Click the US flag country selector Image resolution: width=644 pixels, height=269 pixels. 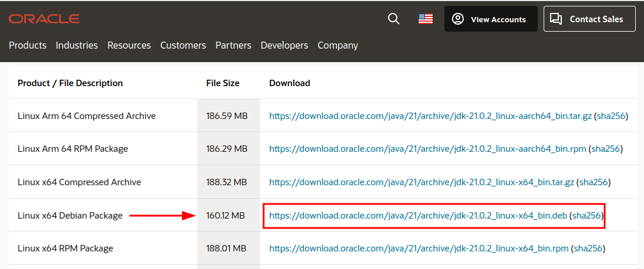tap(426, 19)
